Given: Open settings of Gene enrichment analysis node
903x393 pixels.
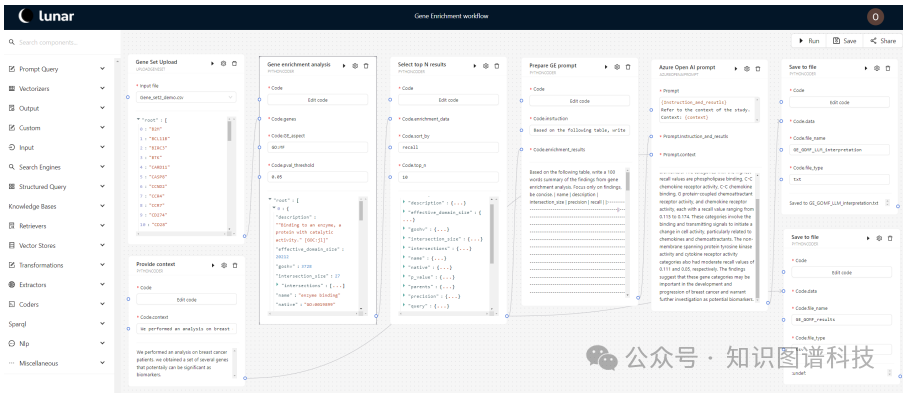Looking at the screenshot, I should [x=355, y=66].
